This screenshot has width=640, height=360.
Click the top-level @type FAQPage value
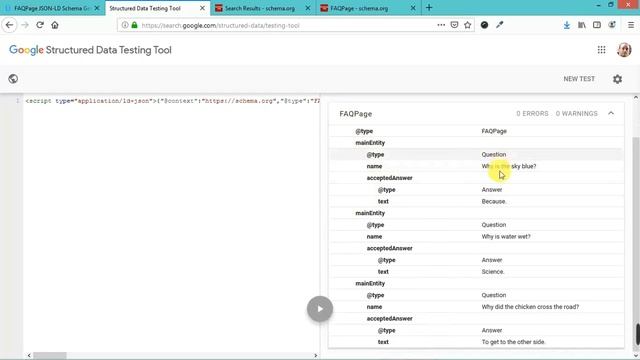tap(494, 131)
